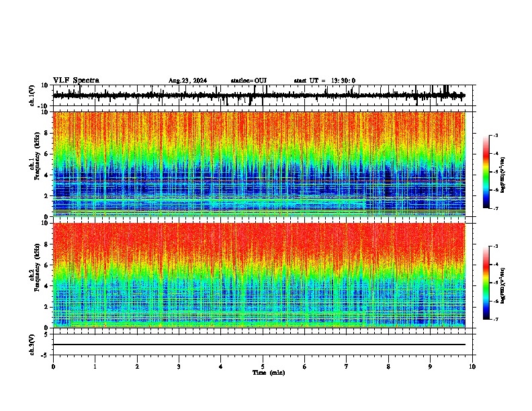Click the 'ch.1(V)' waveform axis label
532x411 pixels.
[32, 95]
